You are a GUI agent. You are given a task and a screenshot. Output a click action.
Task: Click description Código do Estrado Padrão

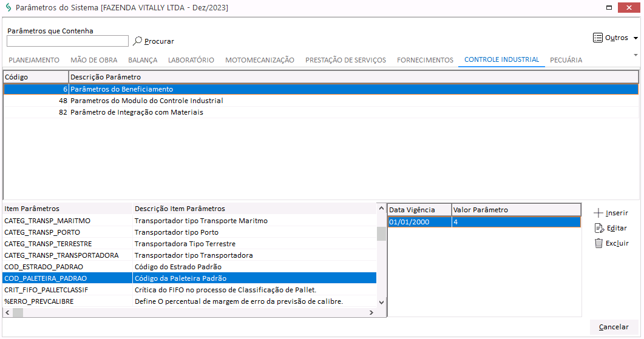coord(255,267)
